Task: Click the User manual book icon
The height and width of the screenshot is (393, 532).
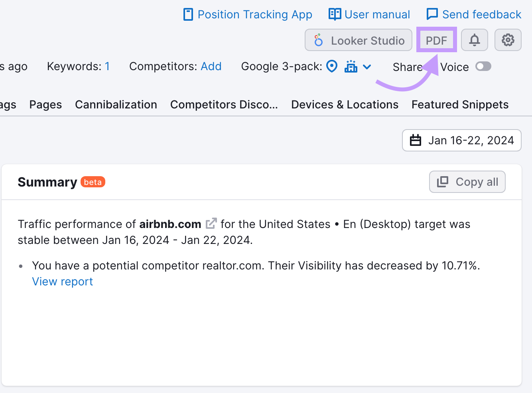Action: (x=335, y=14)
